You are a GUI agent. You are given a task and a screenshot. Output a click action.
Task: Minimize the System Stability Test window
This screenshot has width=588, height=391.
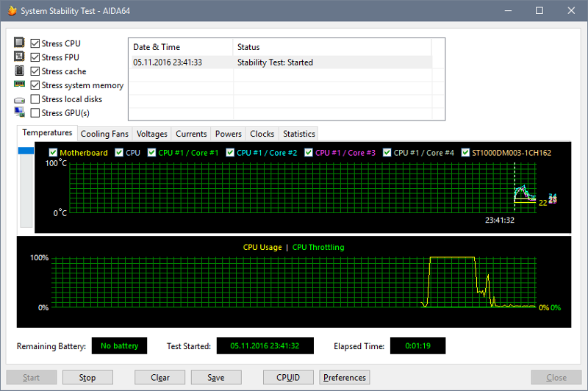(508, 10)
